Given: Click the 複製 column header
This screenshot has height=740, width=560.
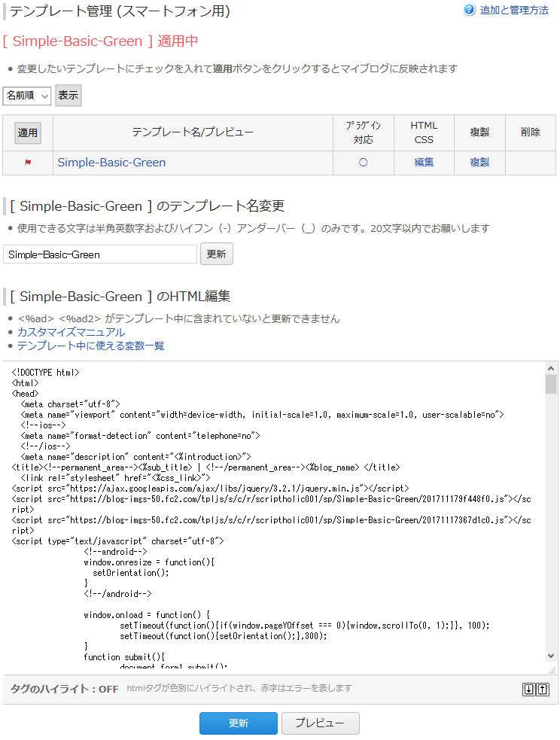Looking at the screenshot, I should (x=479, y=132).
